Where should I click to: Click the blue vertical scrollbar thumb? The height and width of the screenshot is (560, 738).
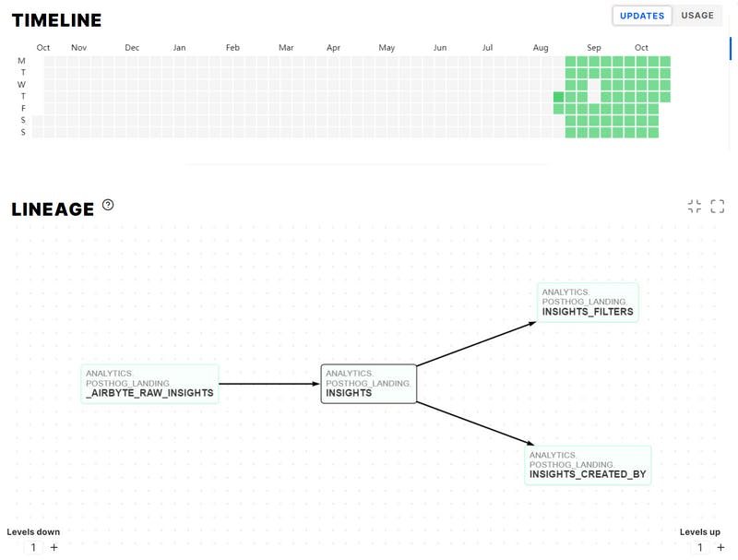(x=732, y=46)
